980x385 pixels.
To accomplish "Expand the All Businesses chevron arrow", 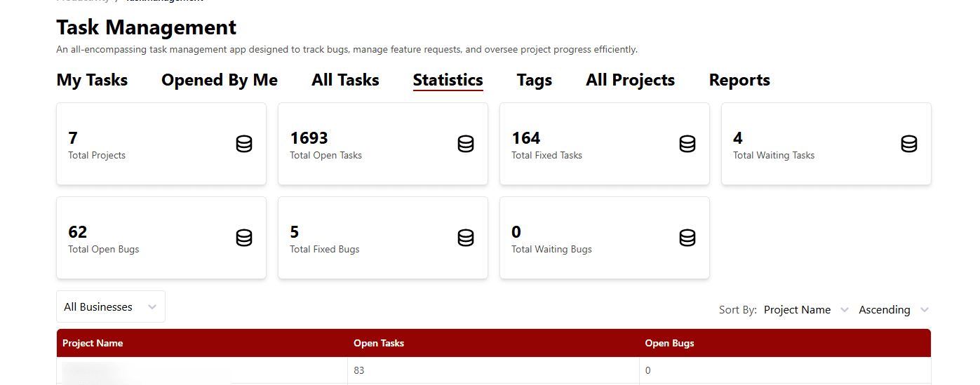I will pos(152,307).
